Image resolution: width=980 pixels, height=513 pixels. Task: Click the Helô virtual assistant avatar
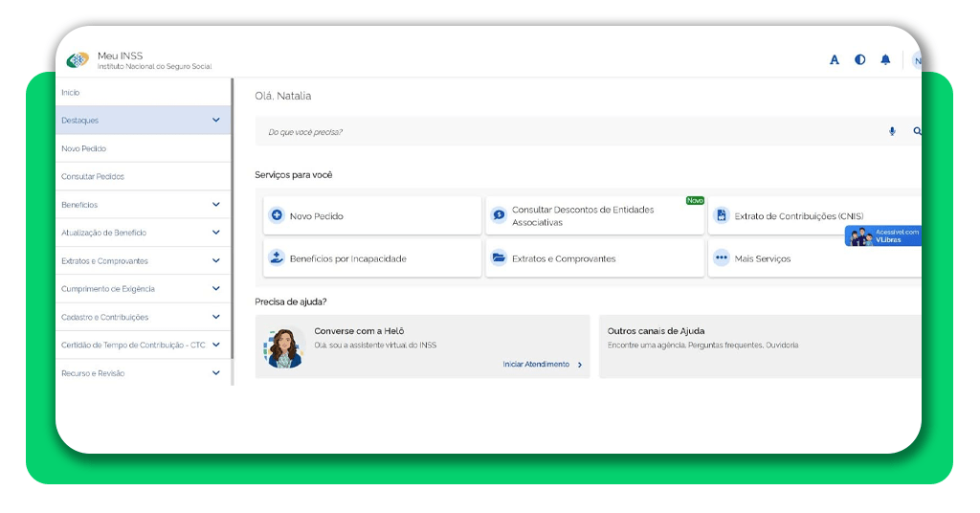284,347
